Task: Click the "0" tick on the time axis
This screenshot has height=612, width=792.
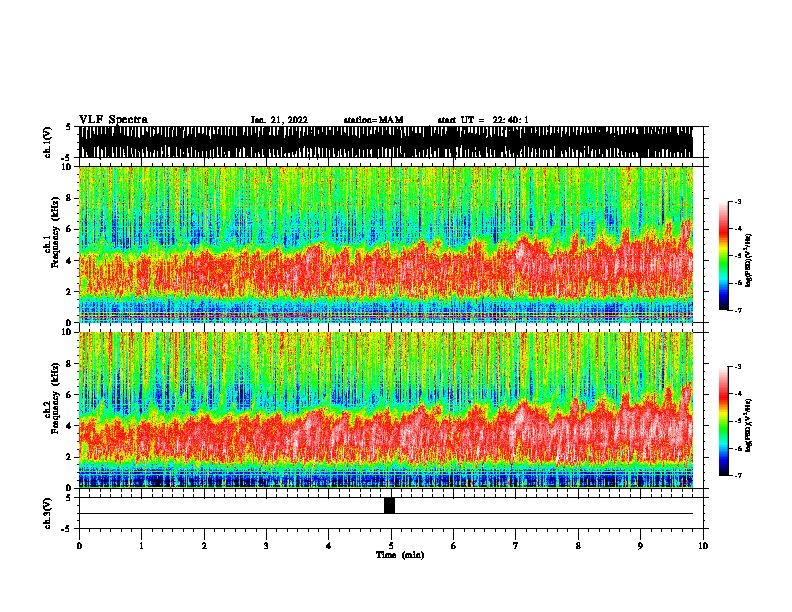Action: tap(79, 546)
